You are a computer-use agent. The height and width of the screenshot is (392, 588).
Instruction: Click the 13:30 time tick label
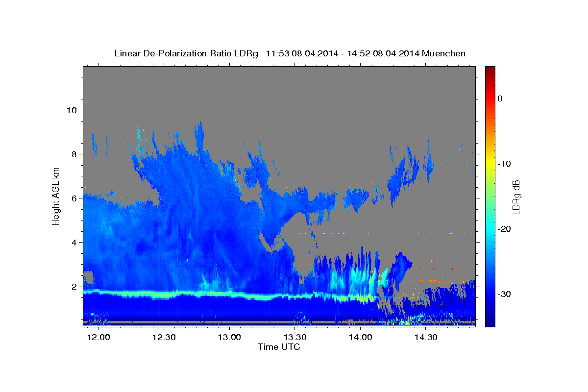pyautogui.click(x=295, y=338)
